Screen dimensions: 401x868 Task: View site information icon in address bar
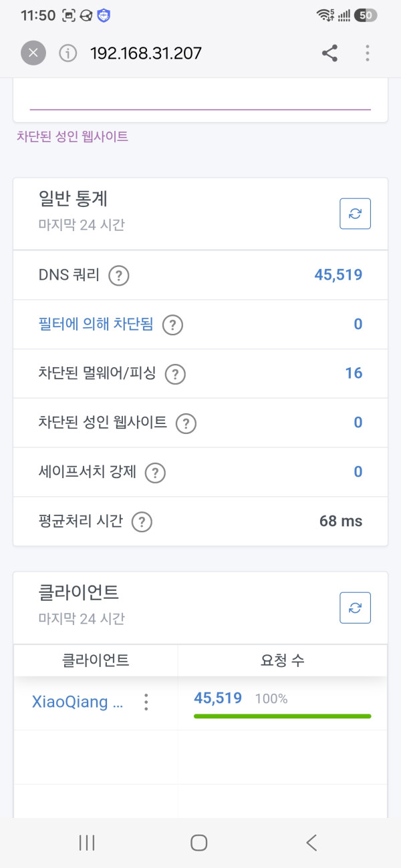pyautogui.click(x=68, y=53)
